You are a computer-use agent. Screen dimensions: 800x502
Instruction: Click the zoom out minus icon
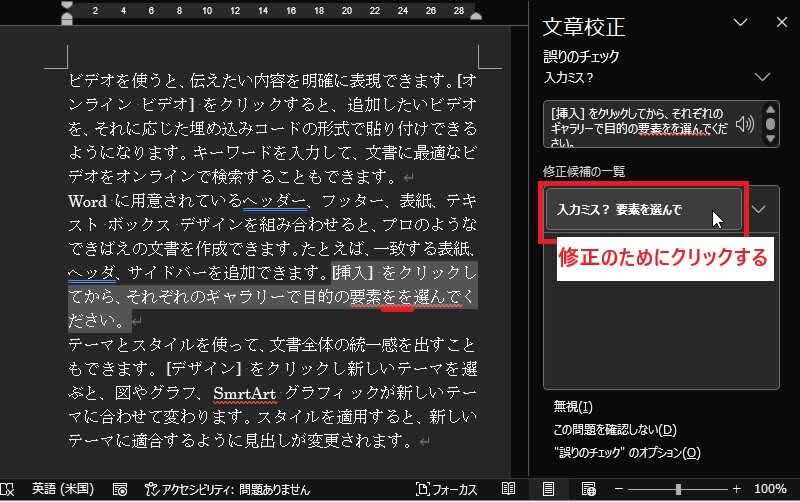620,489
